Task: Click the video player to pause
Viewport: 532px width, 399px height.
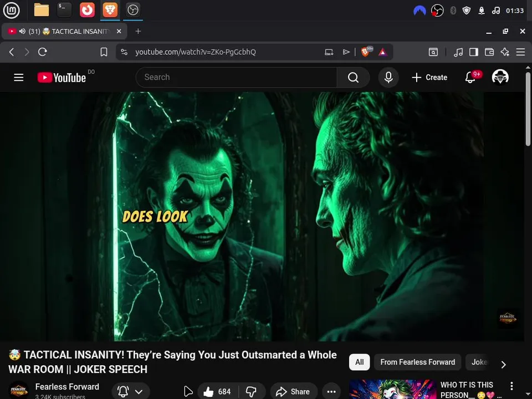Action: pyautogui.click(x=262, y=217)
